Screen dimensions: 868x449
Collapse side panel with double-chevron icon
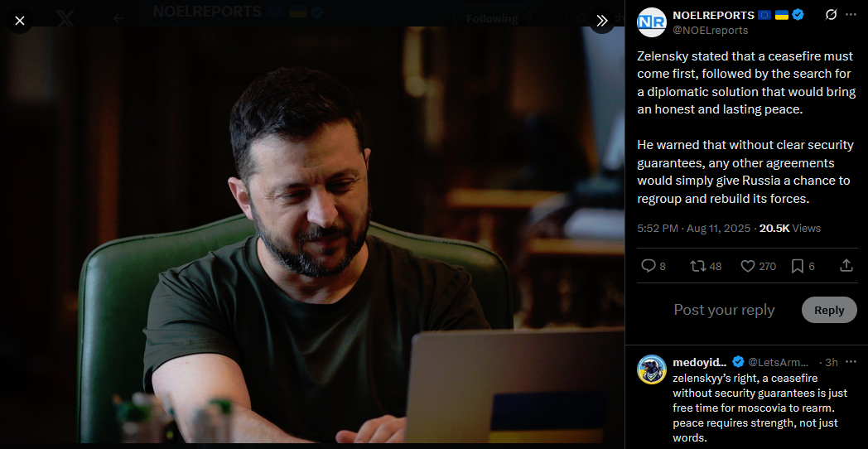tap(602, 21)
